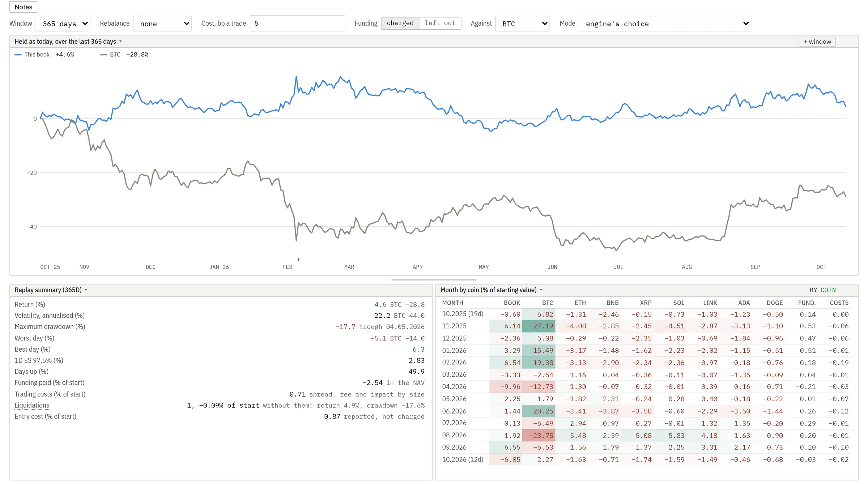The width and height of the screenshot is (868, 484).
Task: Click the XRP column header
Action: pyautogui.click(x=646, y=303)
